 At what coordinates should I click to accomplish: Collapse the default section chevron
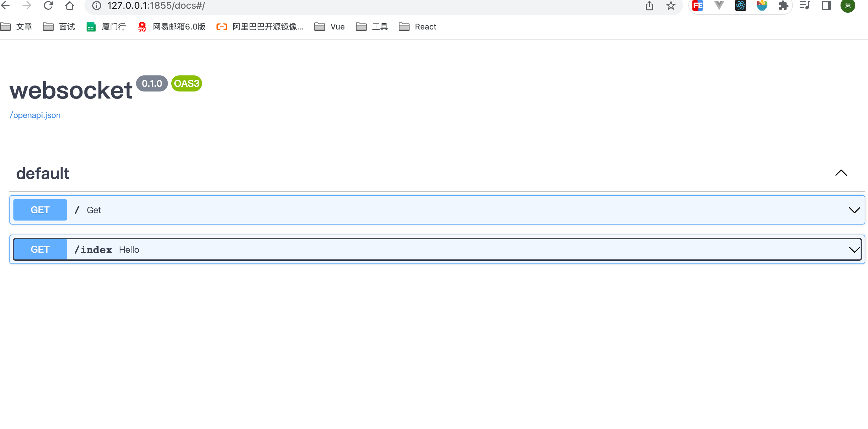[x=841, y=173]
